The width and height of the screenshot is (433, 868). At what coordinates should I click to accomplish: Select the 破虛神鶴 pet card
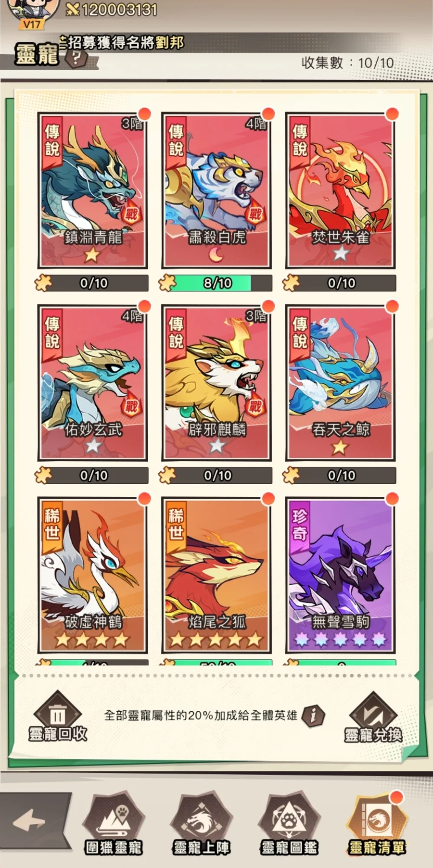click(x=92, y=575)
